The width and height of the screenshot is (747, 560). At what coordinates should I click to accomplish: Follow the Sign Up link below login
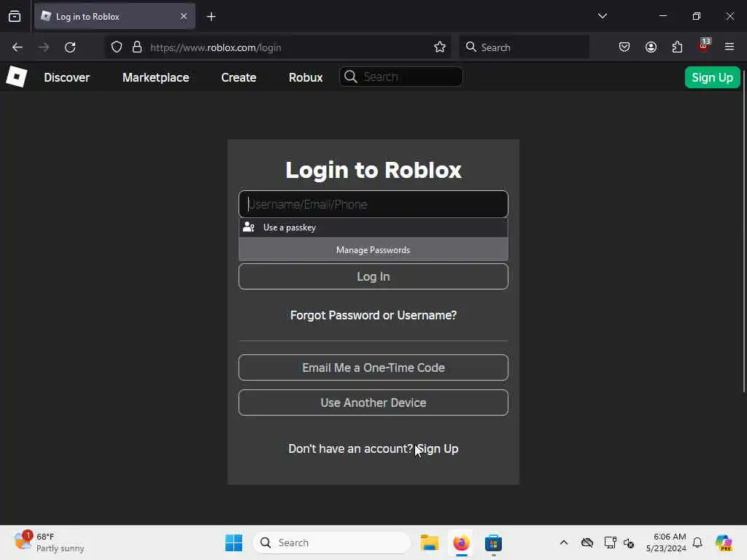tap(438, 449)
